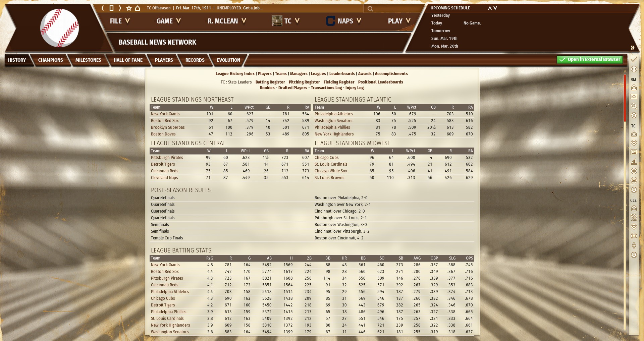This screenshot has width=644, height=341.
Task: Open the RM settings gear icon
Action: pyautogui.click(x=634, y=115)
